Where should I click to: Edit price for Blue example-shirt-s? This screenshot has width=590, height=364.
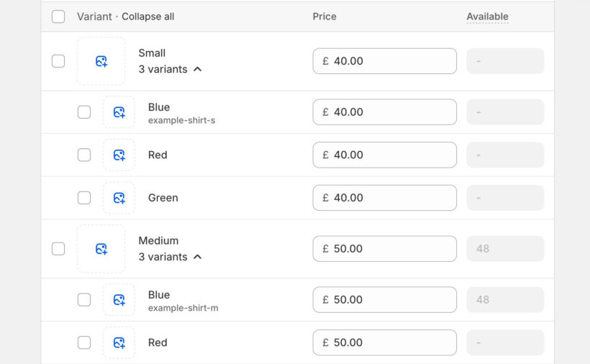384,112
